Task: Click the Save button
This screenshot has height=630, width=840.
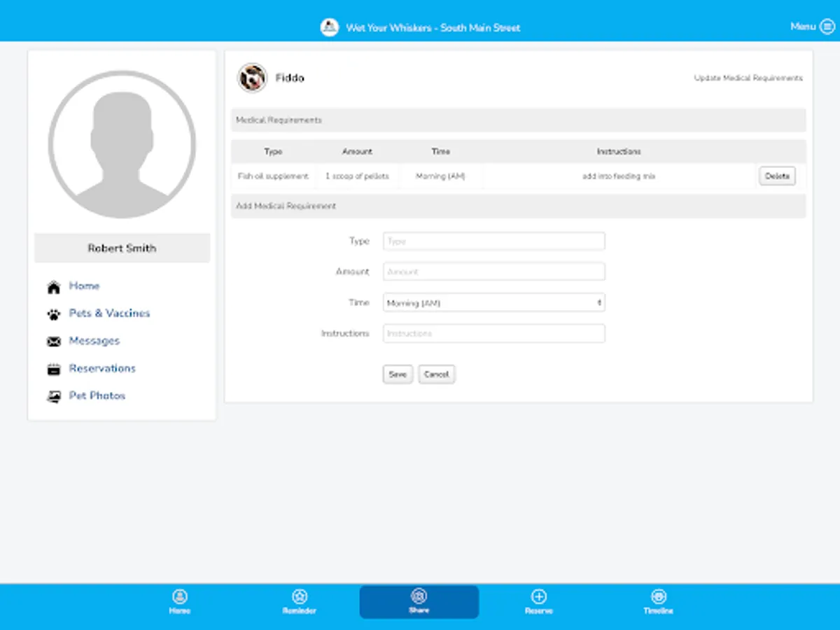Action: (398, 374)
